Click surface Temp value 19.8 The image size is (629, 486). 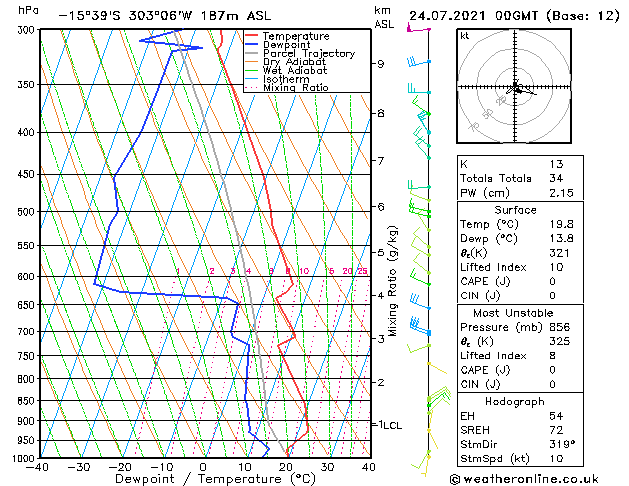point(561,224)
